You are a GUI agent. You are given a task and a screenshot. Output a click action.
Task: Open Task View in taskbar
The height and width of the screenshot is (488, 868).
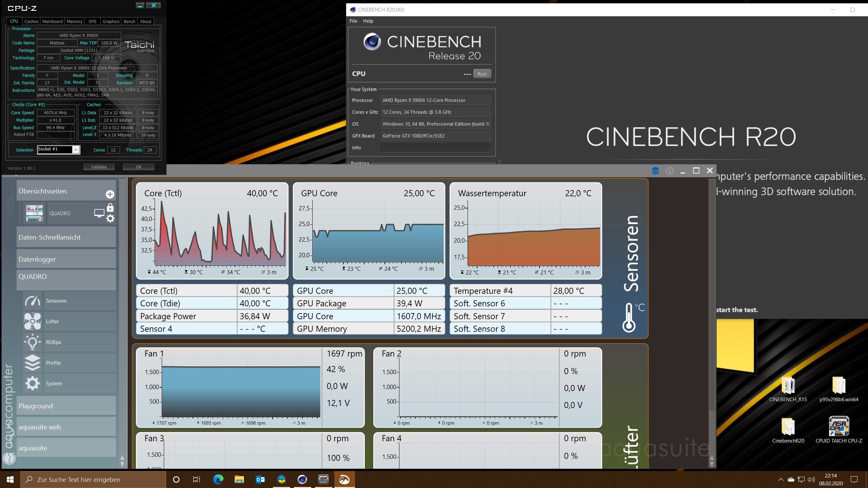tap(197, 480)
